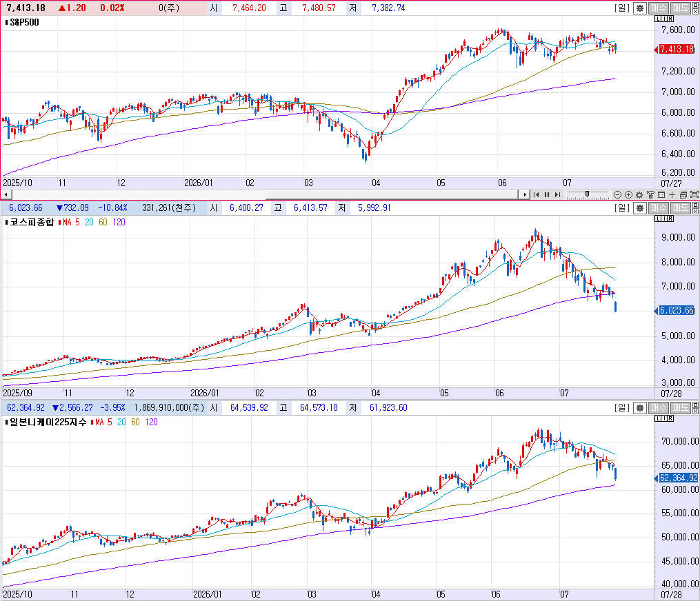The image size is (700, 601).
Task: Select MA 120 legend on 코스피종합 chart
Action: coord(119,222)
